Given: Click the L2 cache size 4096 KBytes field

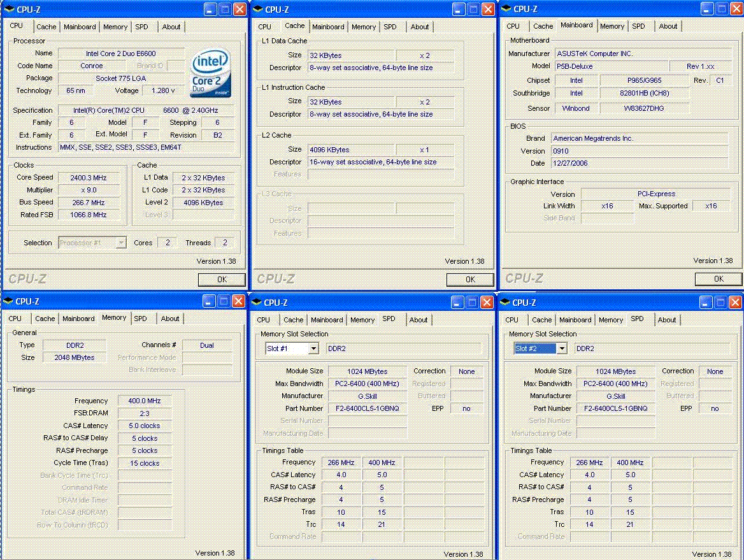Looking at the screenshot, I should (351, 150).
